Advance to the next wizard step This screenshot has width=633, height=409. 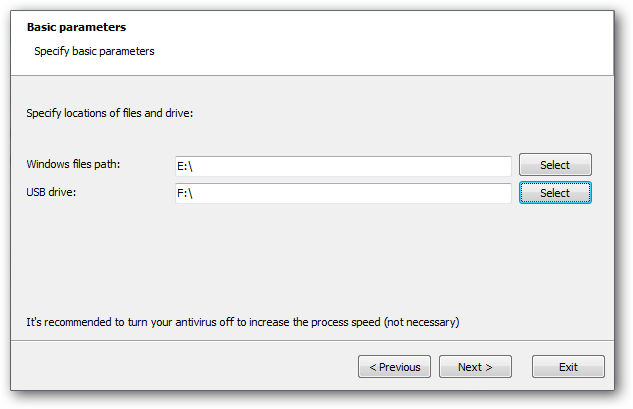pyautogui.click(x=475, y=367)
